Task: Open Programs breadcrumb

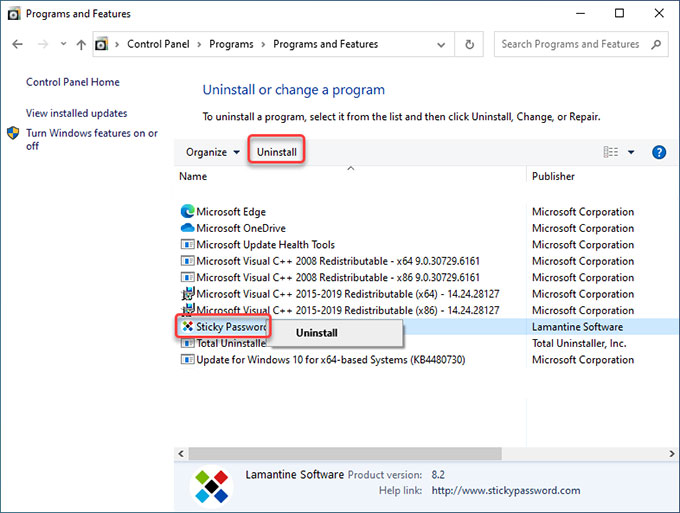Action: (x=231, y=44)
